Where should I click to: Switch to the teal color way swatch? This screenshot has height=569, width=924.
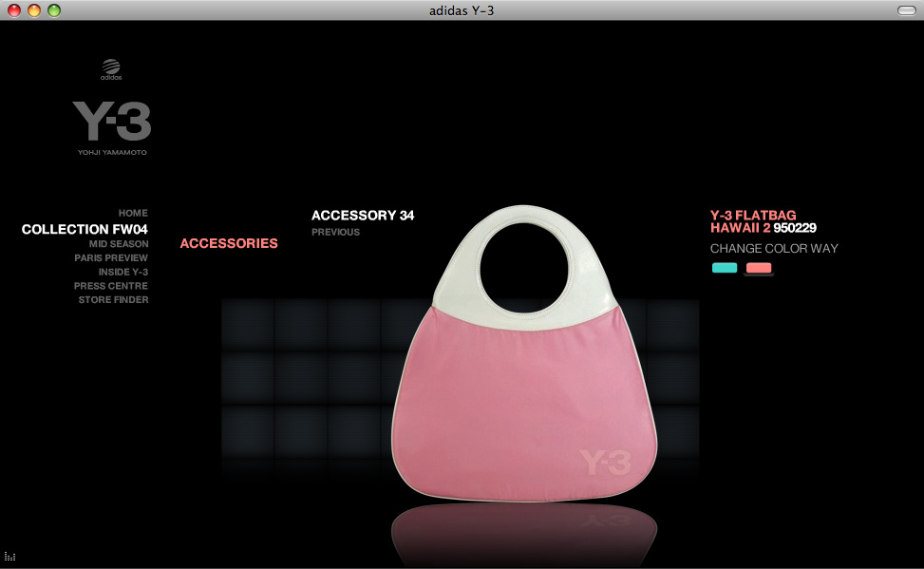[x=725, y=268]
